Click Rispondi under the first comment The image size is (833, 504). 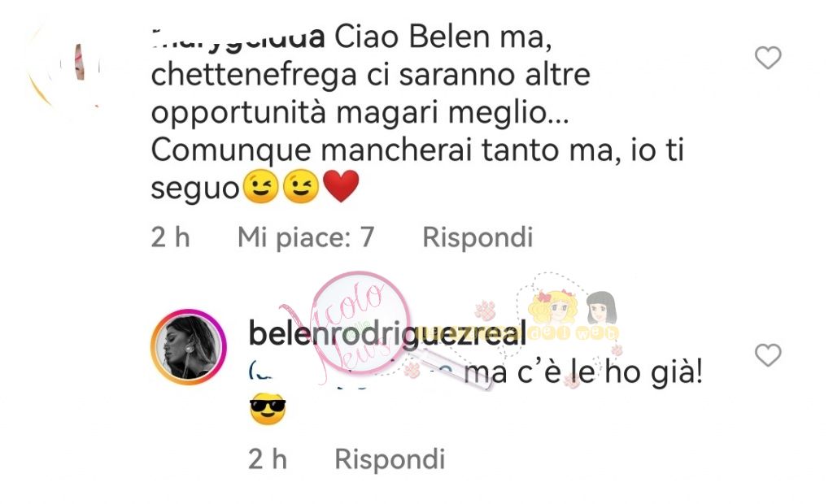(478, 237)
